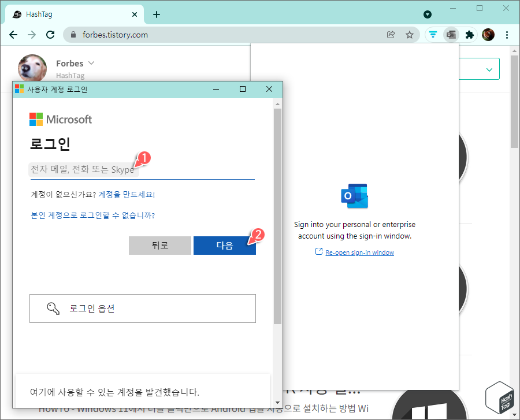
Task: Click the 다음 button in the sign-in dialog
Action: (x=225, y=245)
